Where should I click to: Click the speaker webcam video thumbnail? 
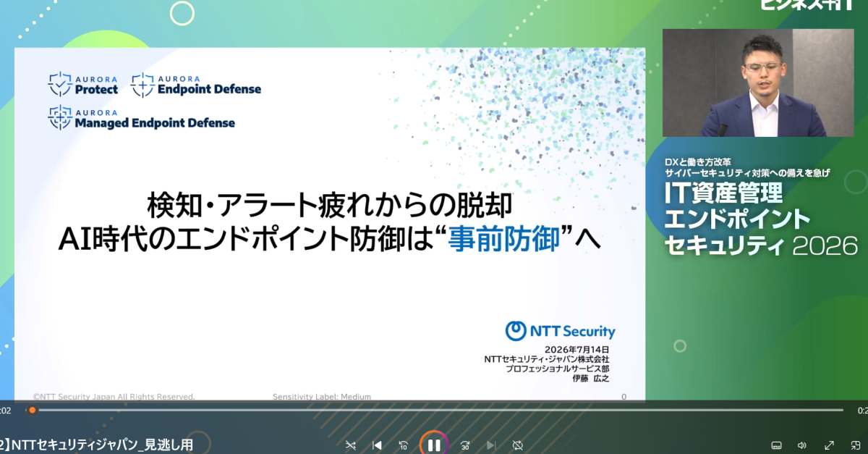click(758, 83)
